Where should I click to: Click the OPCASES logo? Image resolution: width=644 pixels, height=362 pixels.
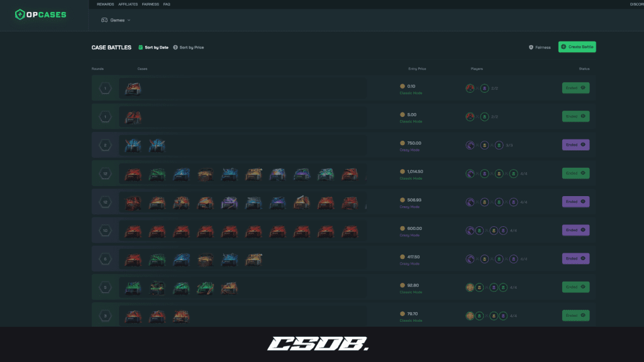(x=40, y=14)
